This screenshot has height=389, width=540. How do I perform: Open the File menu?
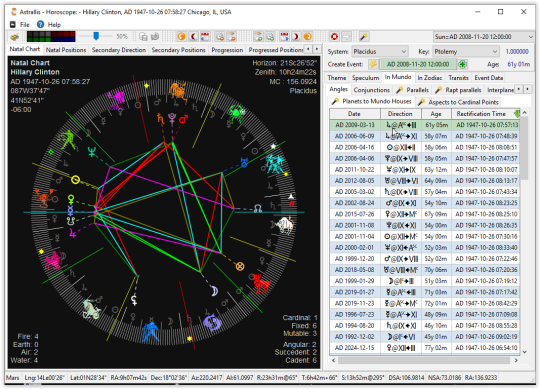pyautogui.click(x=24, y=24)
